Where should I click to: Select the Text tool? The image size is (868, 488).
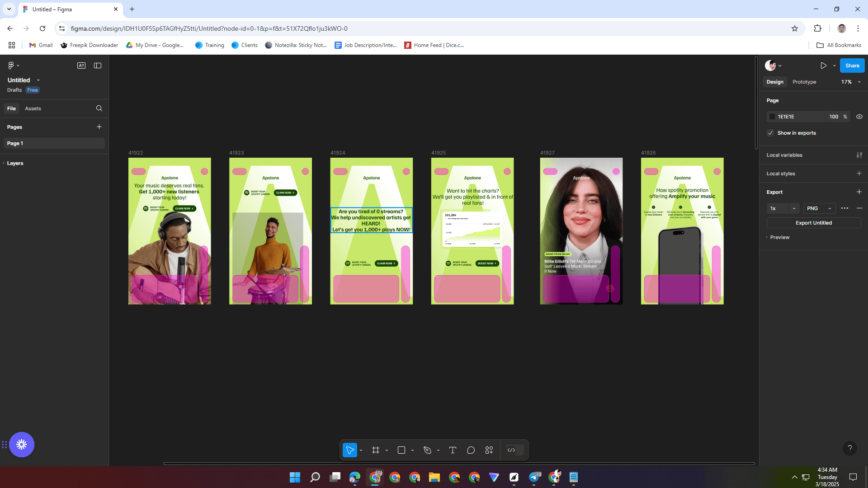click(453, 450)
